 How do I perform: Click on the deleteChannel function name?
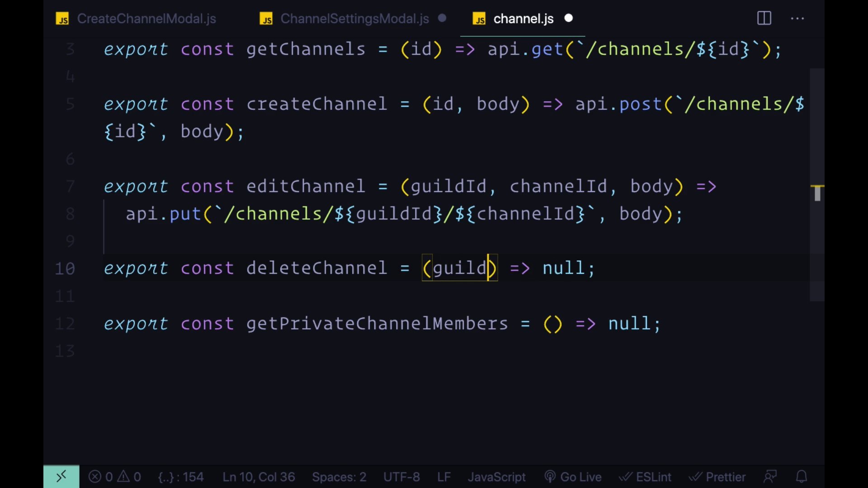click(316, 268)
